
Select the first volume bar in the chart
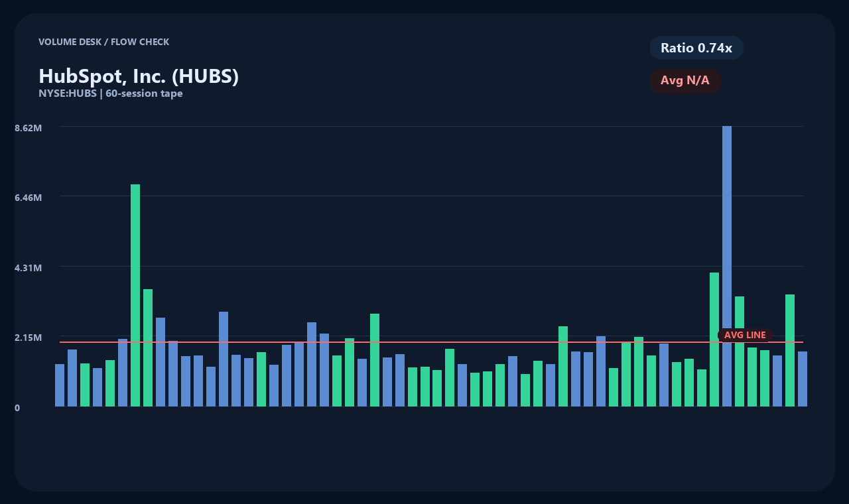click(x=60, y=385)
